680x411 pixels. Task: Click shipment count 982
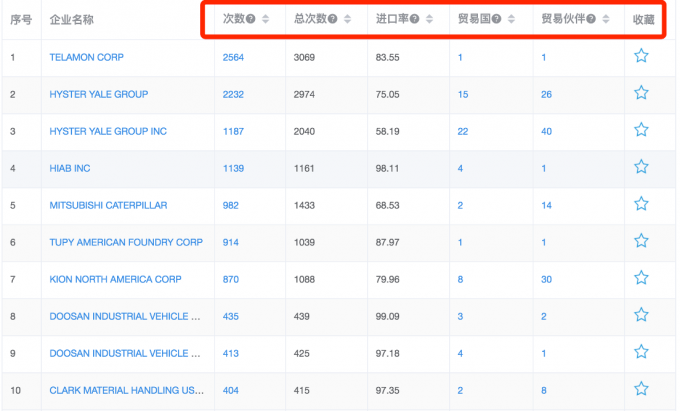[x=231, y=205]
